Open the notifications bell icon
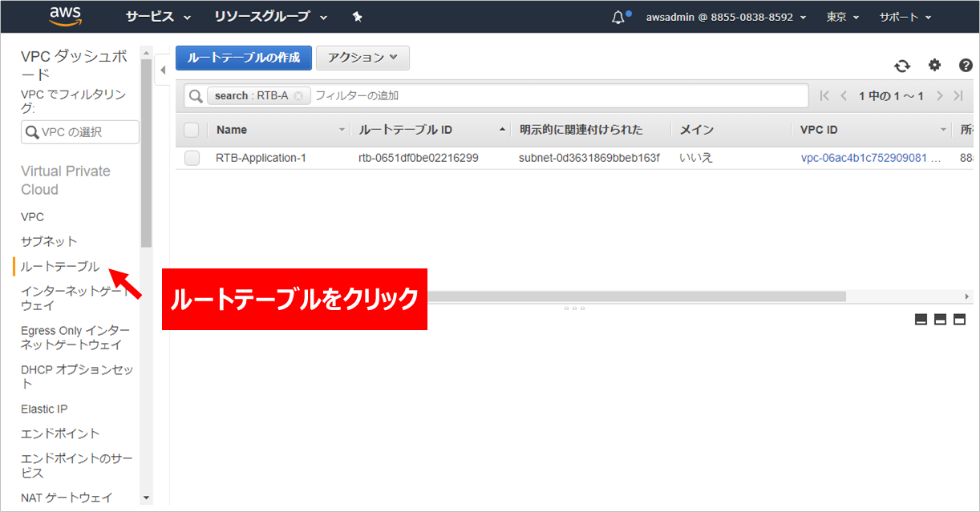 (x=618, y=18)
